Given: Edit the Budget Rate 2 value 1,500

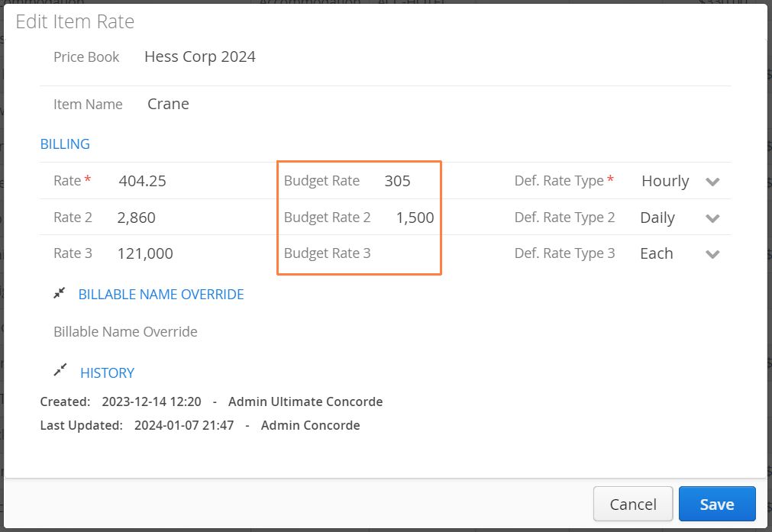Looking at the screenshot, I should (415, 218).
